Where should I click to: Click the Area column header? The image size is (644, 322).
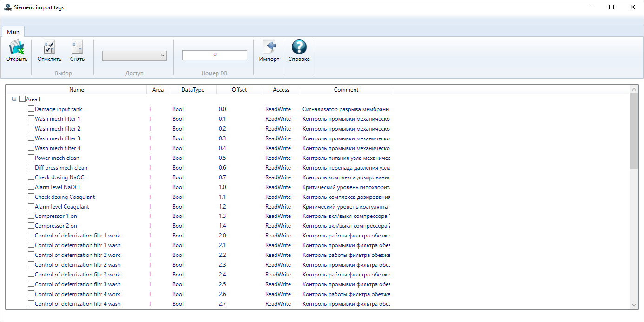158,90
